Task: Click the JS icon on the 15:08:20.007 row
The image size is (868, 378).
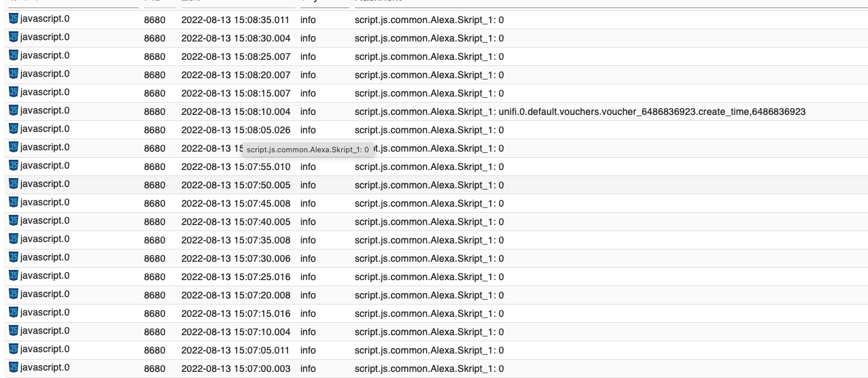Action: (13, 74)
